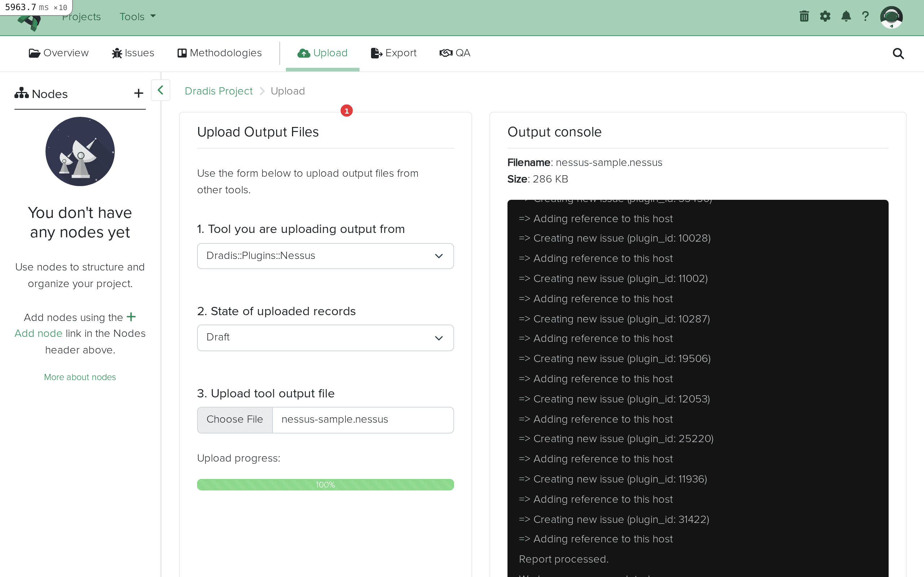
Task: Change the Draft state dropdown
Action: [325, 337]
